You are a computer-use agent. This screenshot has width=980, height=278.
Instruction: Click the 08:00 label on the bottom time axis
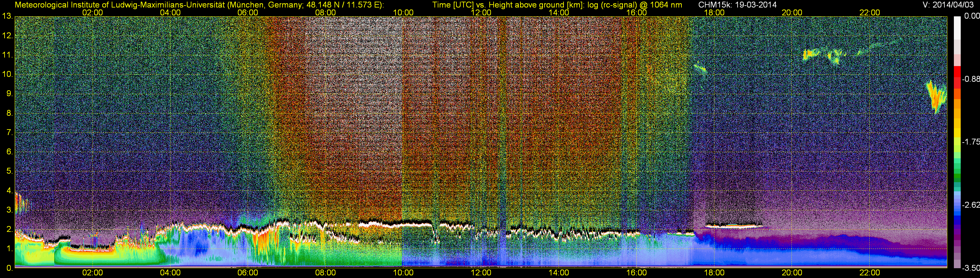[326, 273]
